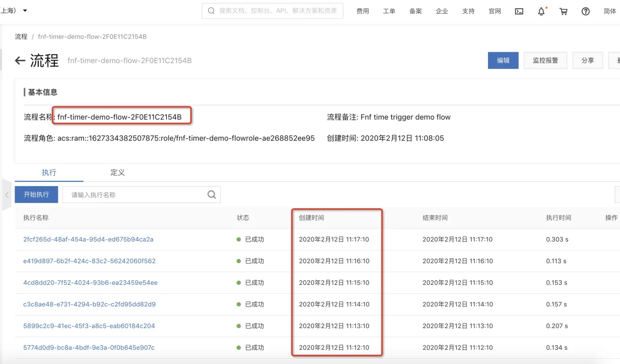This screenshot has width=620, height=364.
Task: Click the 结束时间 column header
Action: 435,218
